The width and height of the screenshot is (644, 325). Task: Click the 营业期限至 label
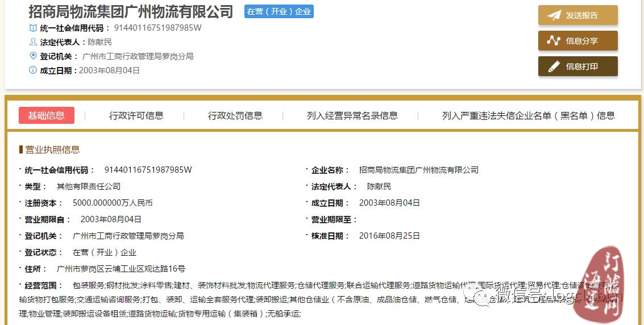click(334, 219)
